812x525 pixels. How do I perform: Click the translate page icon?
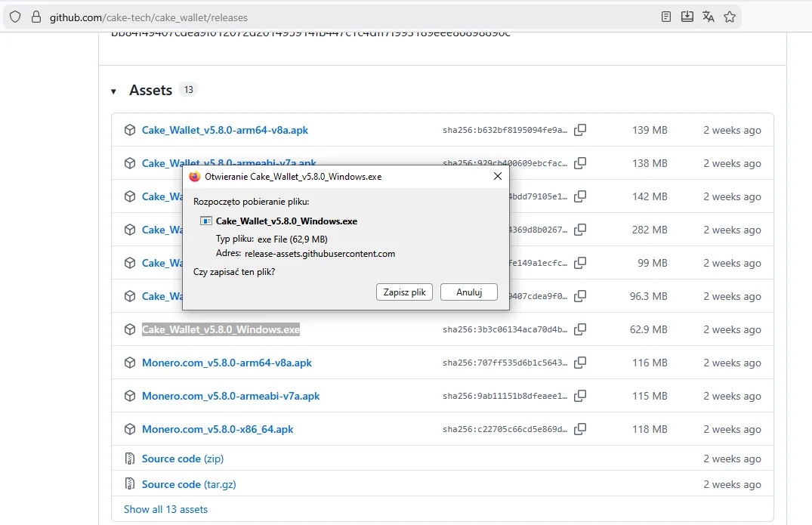pyautogui.click(x=709, y=17)
